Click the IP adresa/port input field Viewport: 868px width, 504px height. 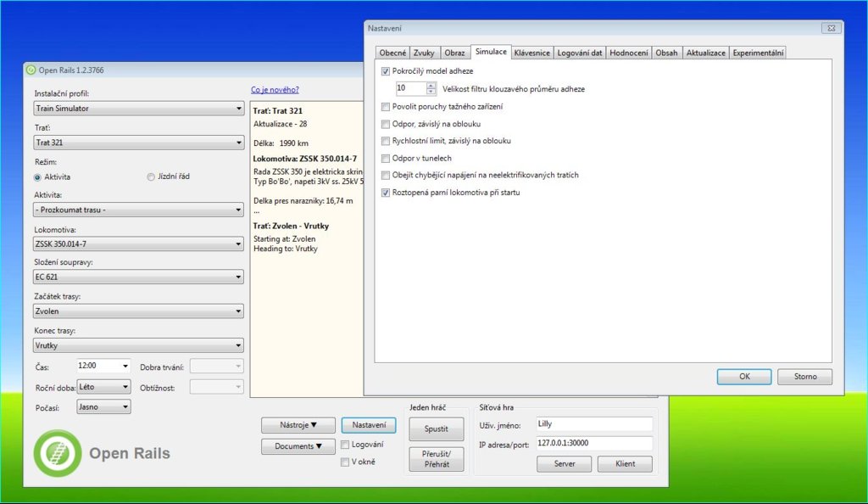coord(594,443)
